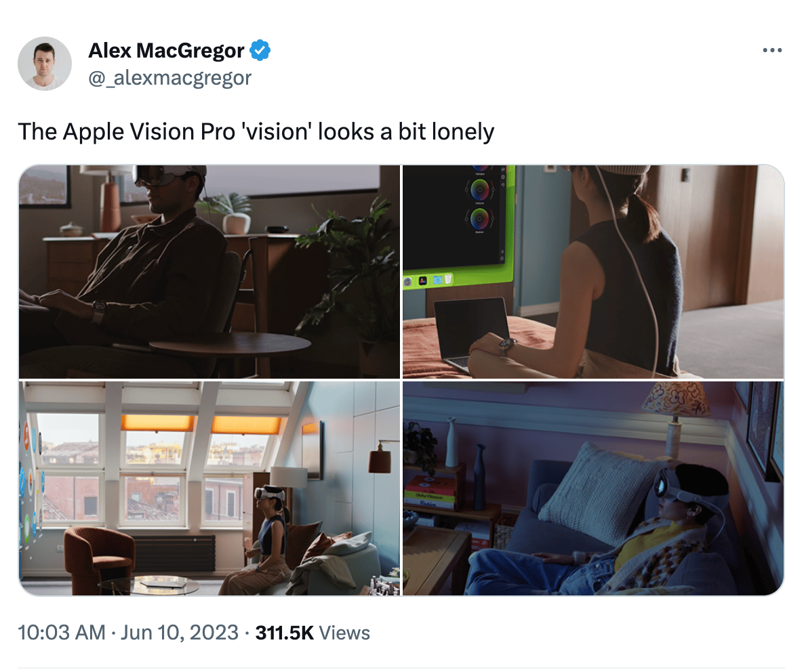Click the 311.5K Views count

point(313,633)
